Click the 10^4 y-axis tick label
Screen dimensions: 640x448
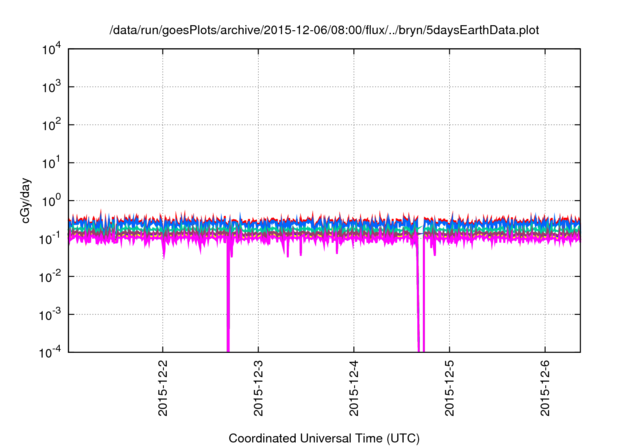51,49
